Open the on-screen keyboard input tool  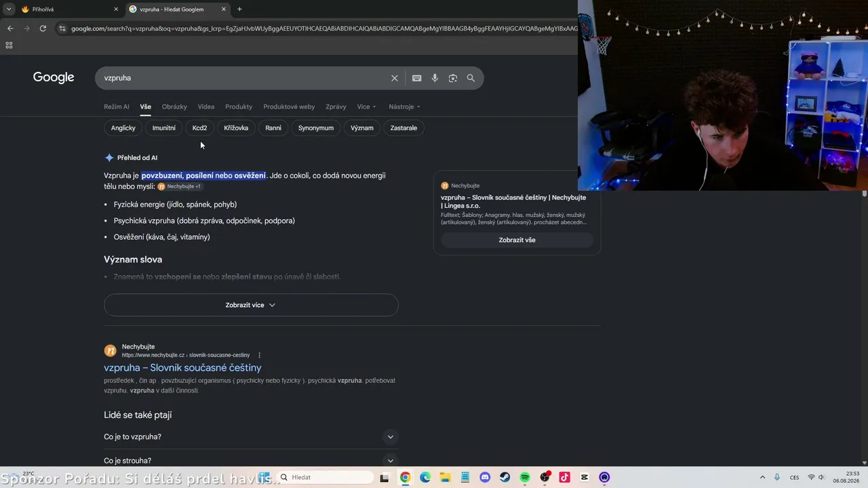pos(416,78)
